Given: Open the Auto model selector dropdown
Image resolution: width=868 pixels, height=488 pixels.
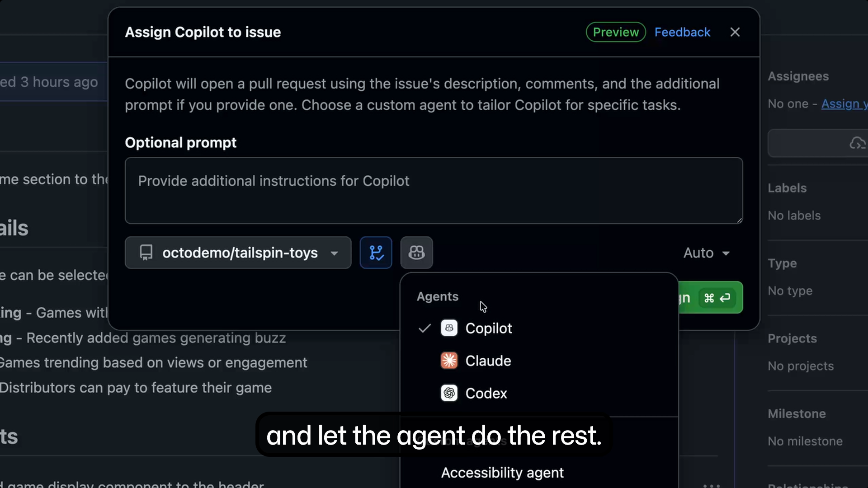Looking at the screenshot, I should click(x=706, y=253).
